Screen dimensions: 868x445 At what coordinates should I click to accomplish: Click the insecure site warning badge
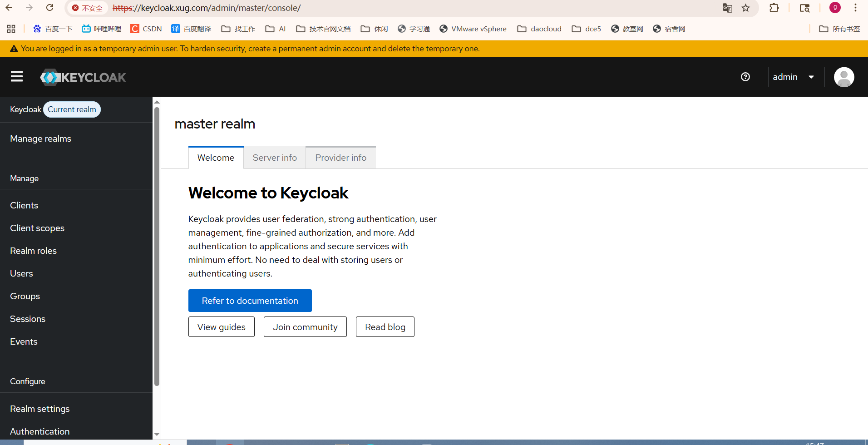pos(87,8)
